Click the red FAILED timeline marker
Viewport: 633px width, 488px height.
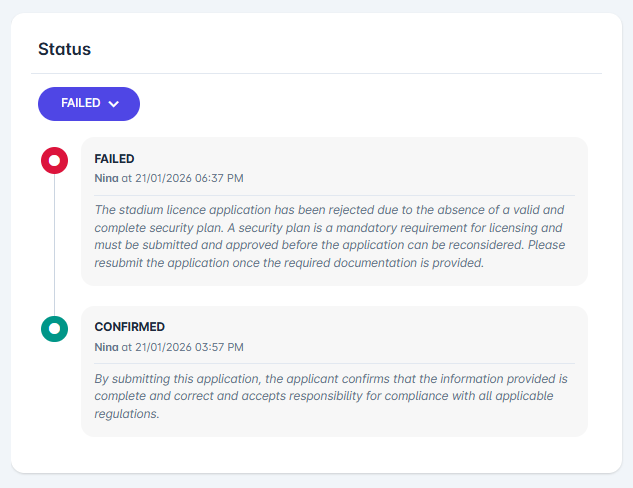(54, 160)
